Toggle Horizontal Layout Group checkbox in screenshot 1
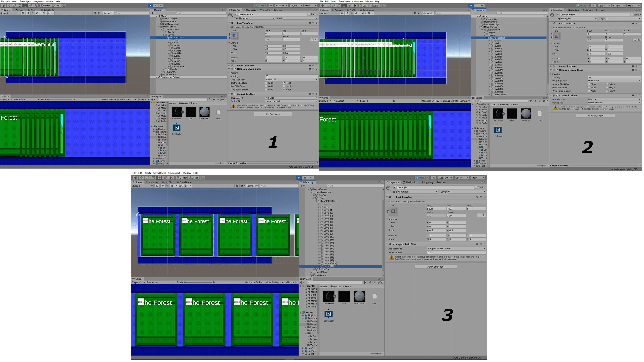The image size is (644, 362). coord(235,69)
